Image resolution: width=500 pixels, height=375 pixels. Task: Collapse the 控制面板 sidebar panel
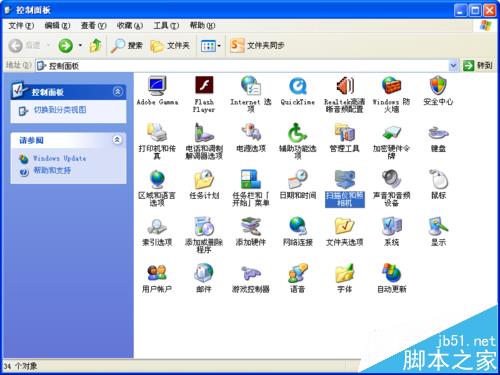click(118, 91)
